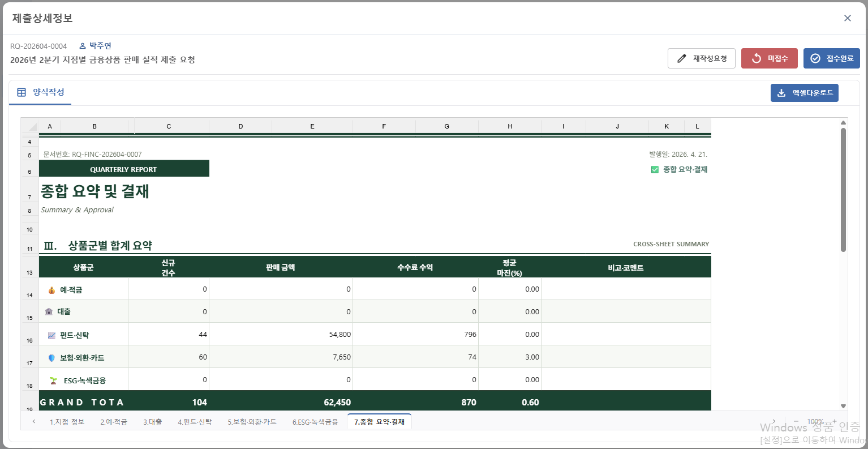Click the shield icon for 보험·외환·카드

pos(52,358)
